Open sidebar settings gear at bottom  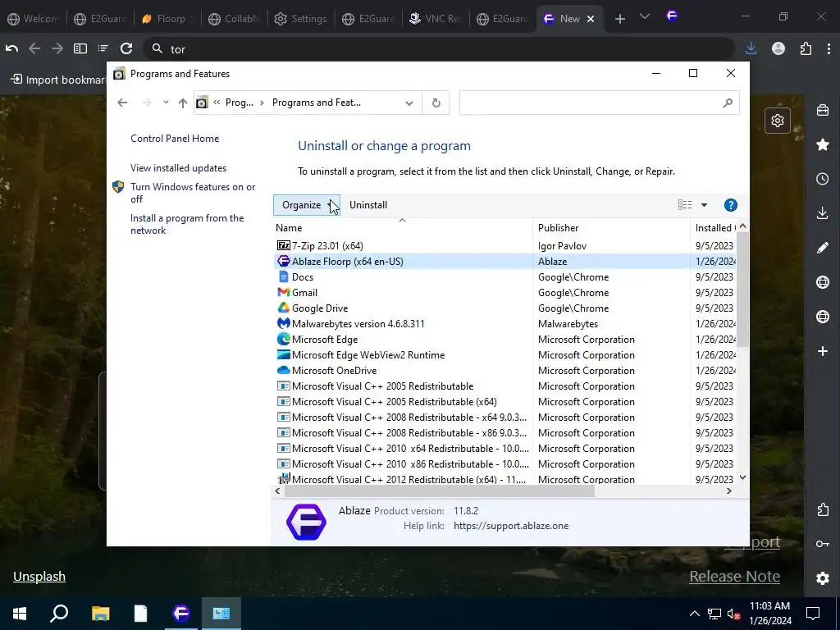pyautogui.click(x=823, y=578)
